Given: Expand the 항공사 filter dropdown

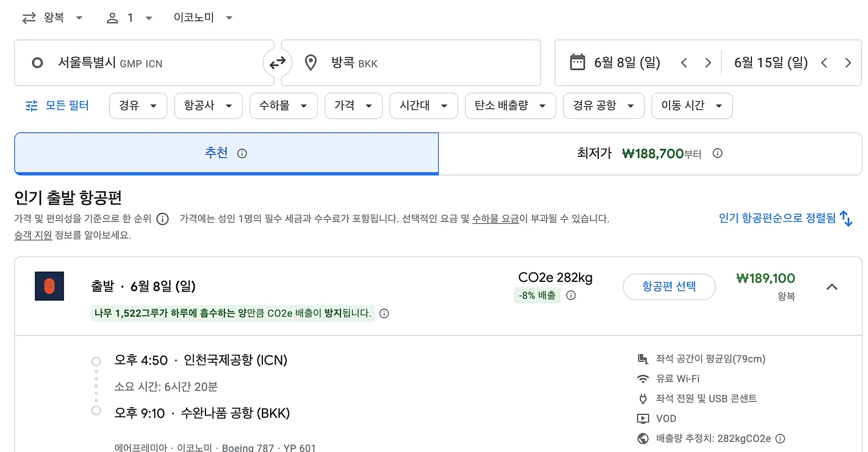Looking at the screenshot, I should [208, 106].
